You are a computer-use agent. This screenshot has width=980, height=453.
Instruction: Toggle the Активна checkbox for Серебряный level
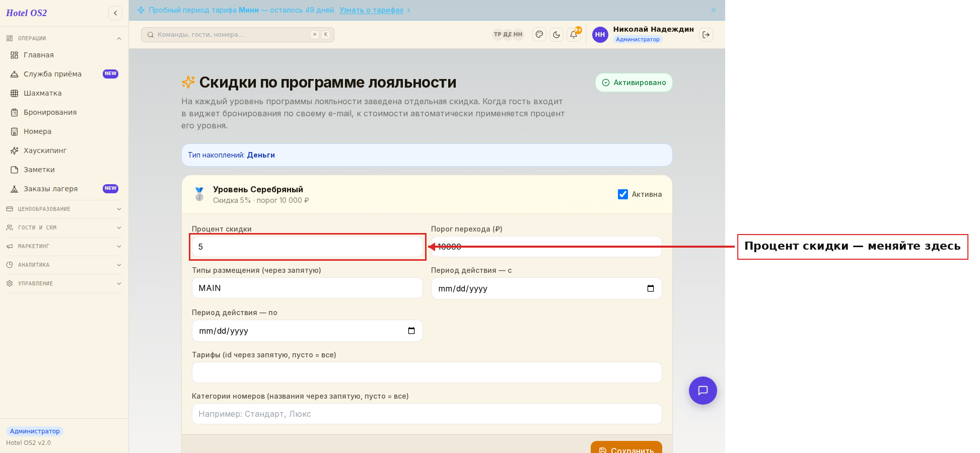pos(623,194)
